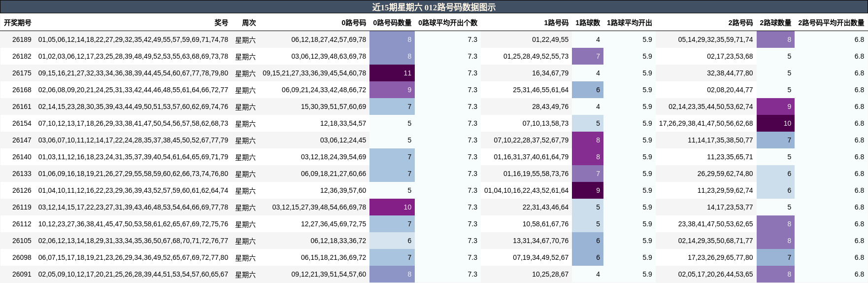
Task: Click period number 26168
Action: pos(22,90)
